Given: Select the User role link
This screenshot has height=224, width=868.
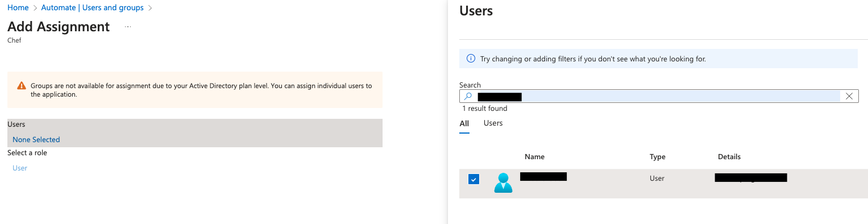Looking at the screenshot, I should click(20, 168).
